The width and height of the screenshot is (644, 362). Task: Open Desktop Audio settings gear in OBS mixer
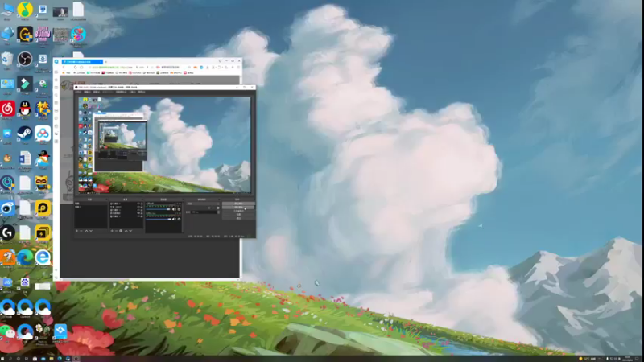[179, 209]
